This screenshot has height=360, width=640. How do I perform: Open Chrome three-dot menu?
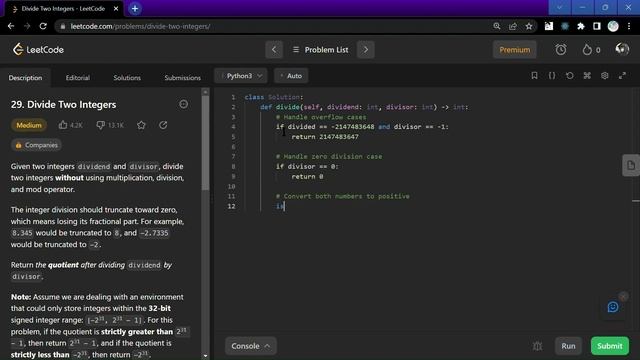pos(629,26)
